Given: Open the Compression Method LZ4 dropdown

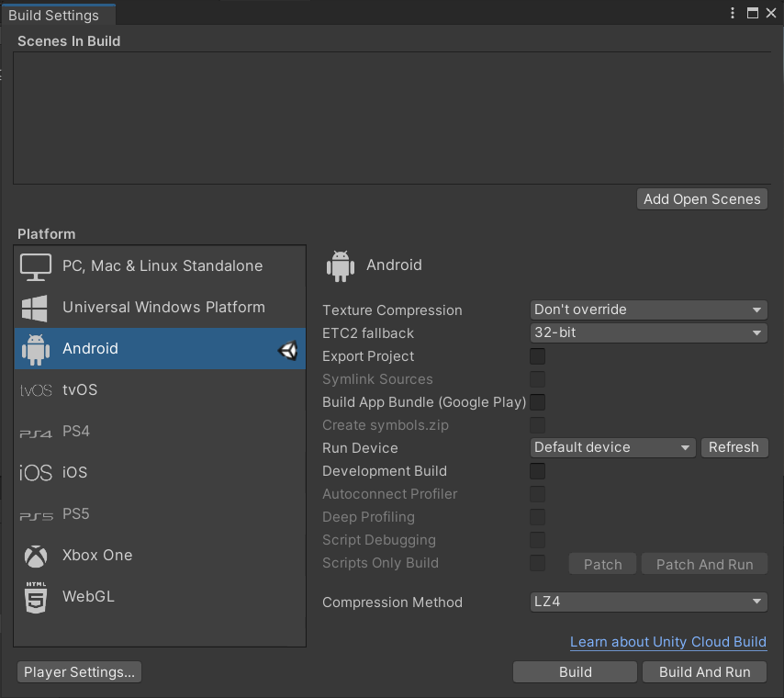Looking at the screenshot, I should click(x=648, y=602).
